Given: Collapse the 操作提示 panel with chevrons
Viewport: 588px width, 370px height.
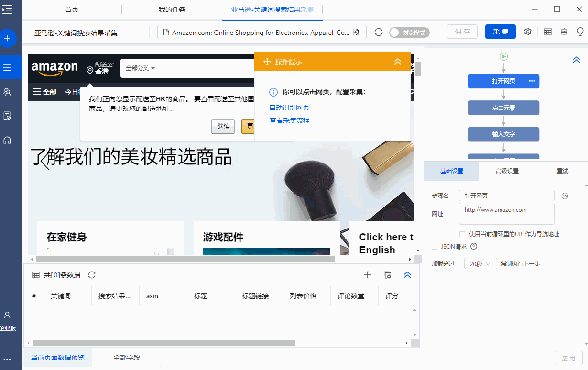Looking at the screenshot, I should (398, 62).
